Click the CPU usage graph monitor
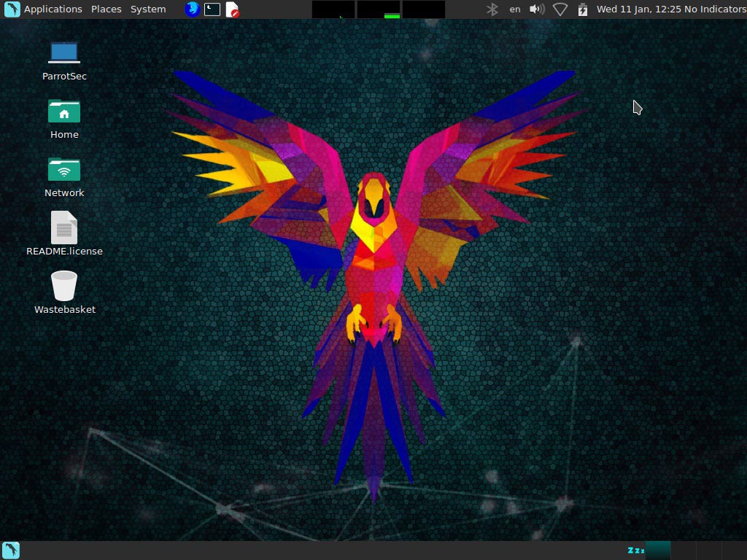The image size is (747, 560). point(333,9)
